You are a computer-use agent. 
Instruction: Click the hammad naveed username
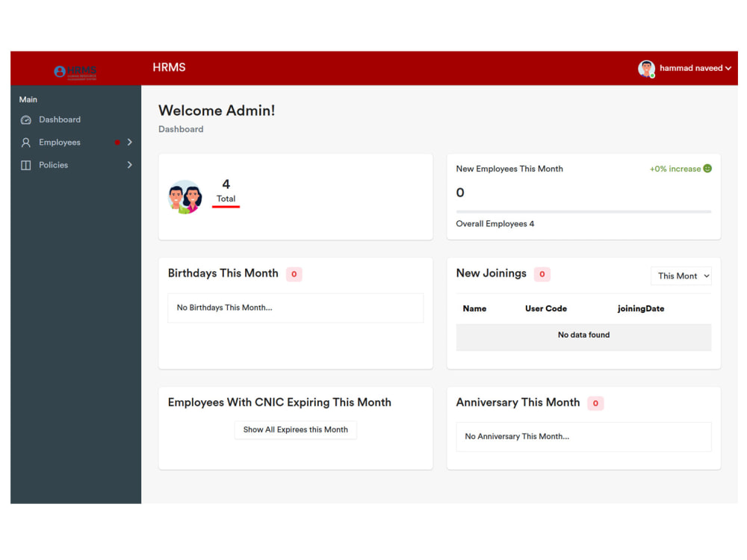coord(691,69)
